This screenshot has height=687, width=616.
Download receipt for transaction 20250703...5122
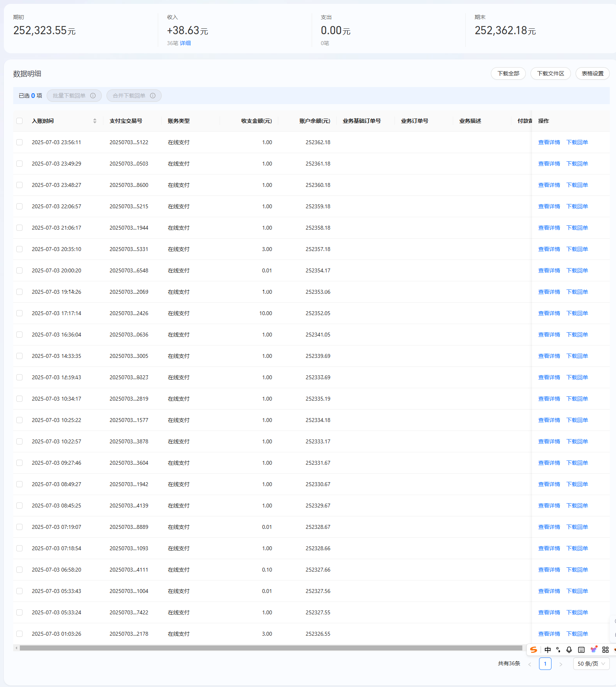(x=577, y=142)
